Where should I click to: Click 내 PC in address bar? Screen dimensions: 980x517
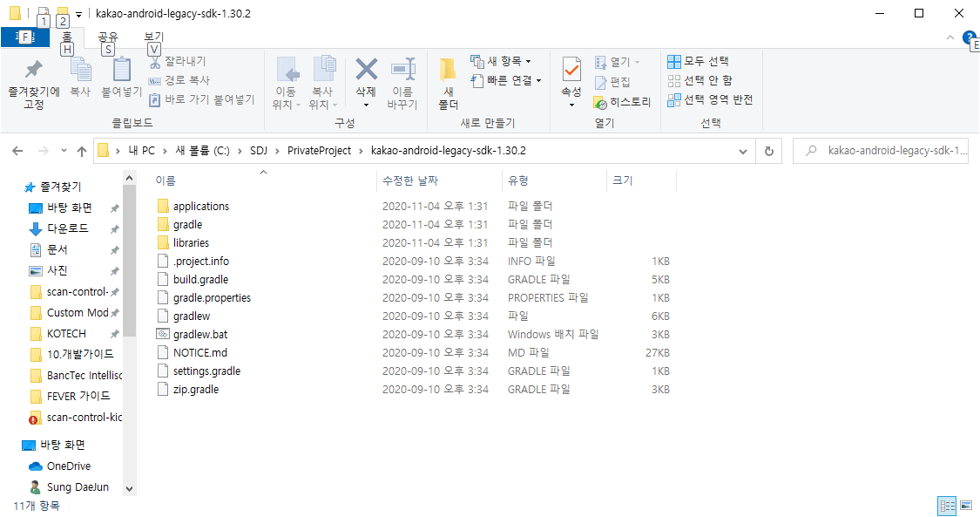(141, 151)
